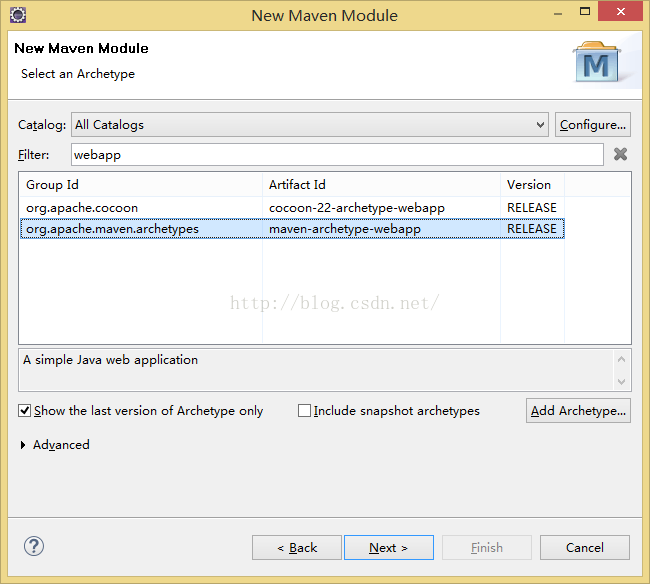The height and width of the screenshot is (584, 650).
Task: Click the Add Archetype... button
Action: (578, 411)
